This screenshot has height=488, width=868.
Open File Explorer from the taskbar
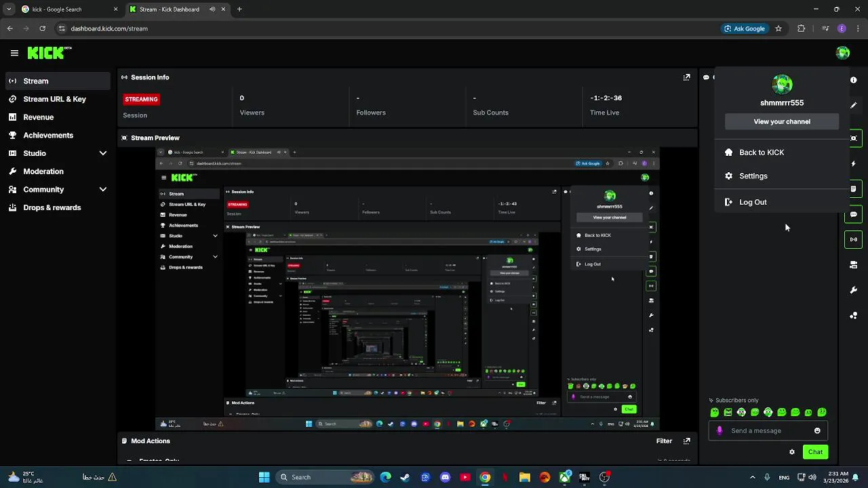[x=524, y=477]
